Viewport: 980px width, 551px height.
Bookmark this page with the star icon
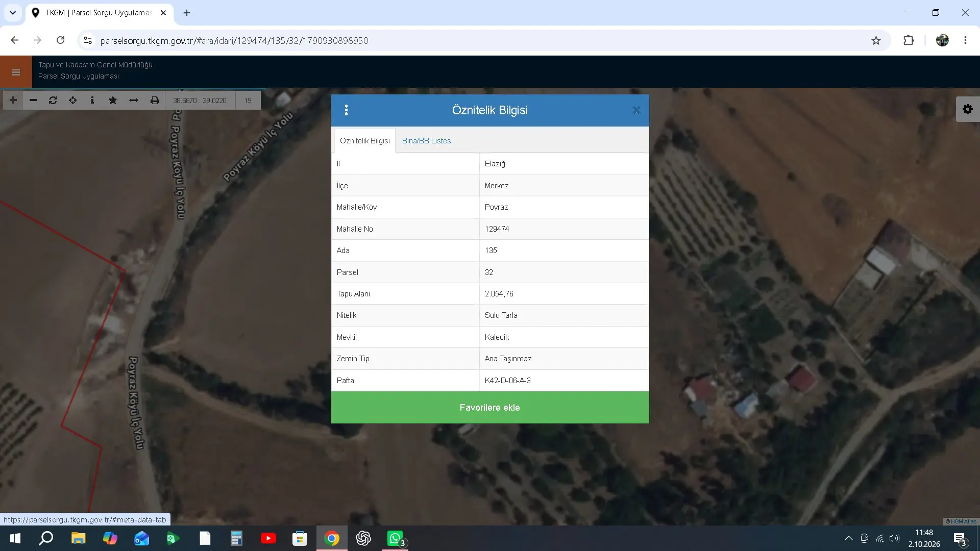876,41
